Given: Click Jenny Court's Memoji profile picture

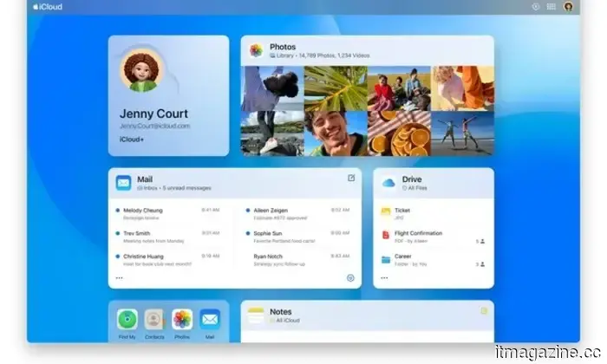Looking at the screenshot, I should tap(141, 71).
